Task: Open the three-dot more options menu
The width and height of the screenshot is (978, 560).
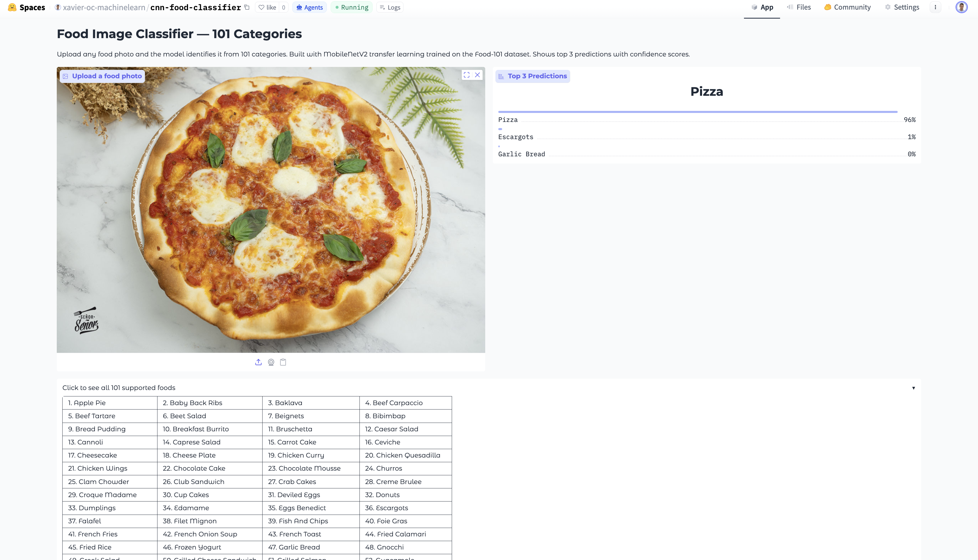Action: (935, 7)
